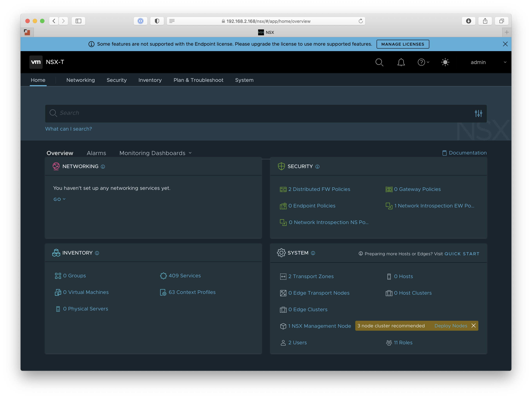Go back in Safari history

(x=54, y=21)
